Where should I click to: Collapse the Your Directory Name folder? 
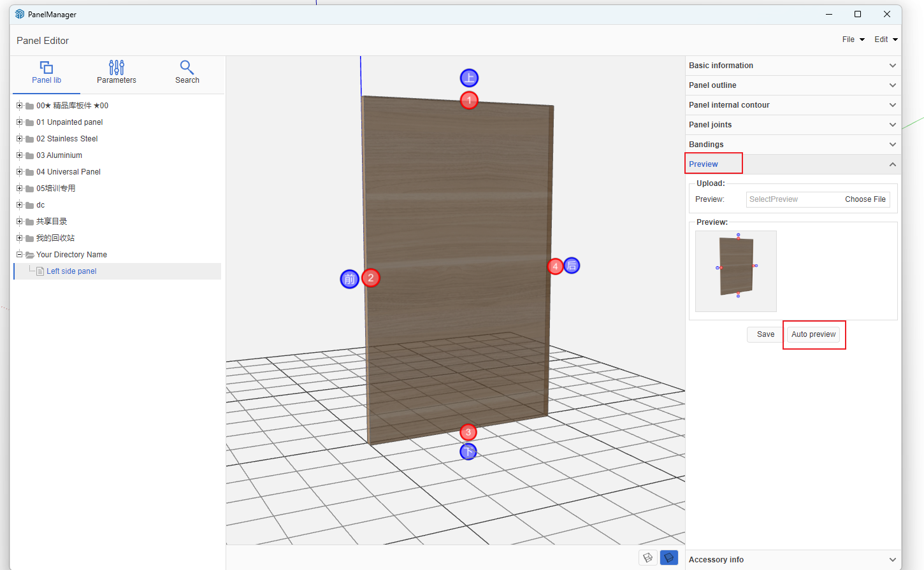click(x=20, y=255)
